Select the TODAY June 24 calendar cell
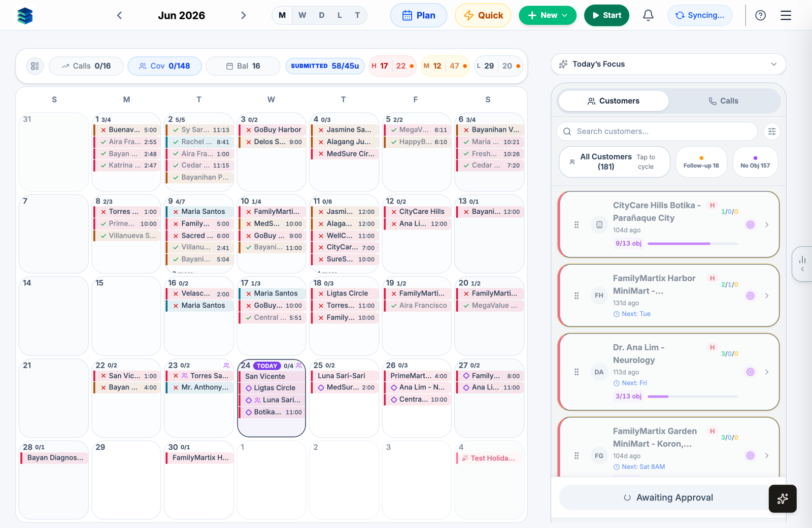Screen dimensions: 812x528 (272, 398)
